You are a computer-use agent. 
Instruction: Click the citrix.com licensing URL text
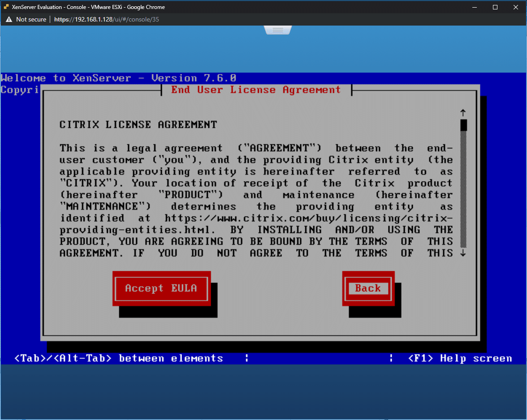(256, 224)
